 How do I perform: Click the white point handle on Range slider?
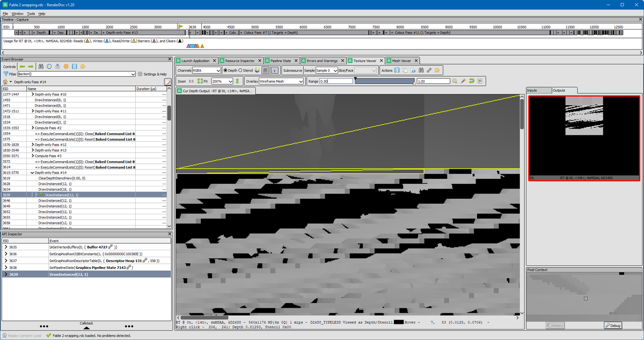414,83
